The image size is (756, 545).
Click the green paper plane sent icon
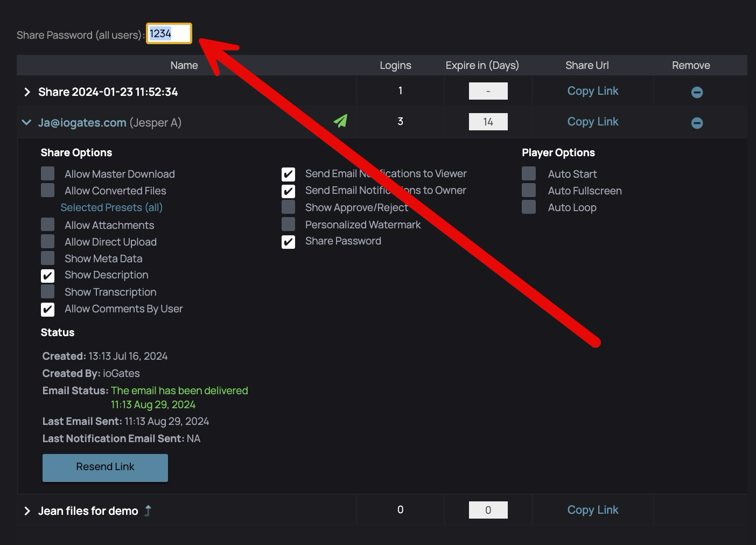(x=340, y=121)
